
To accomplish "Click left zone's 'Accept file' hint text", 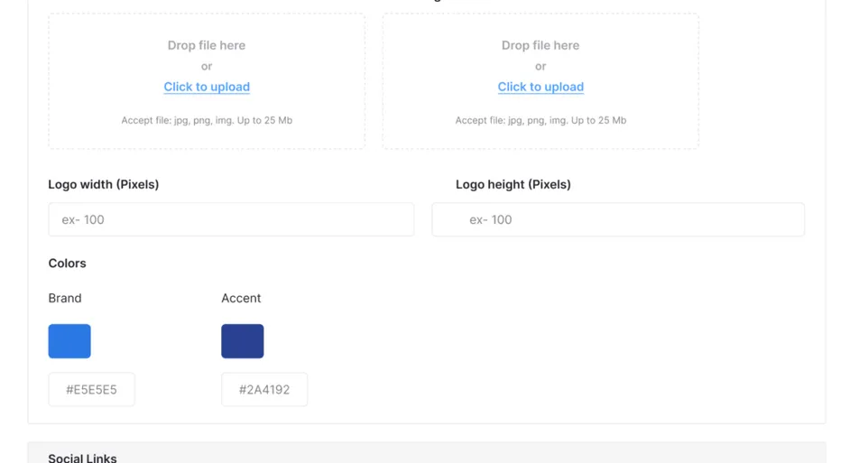I will [x=207, y=120].
